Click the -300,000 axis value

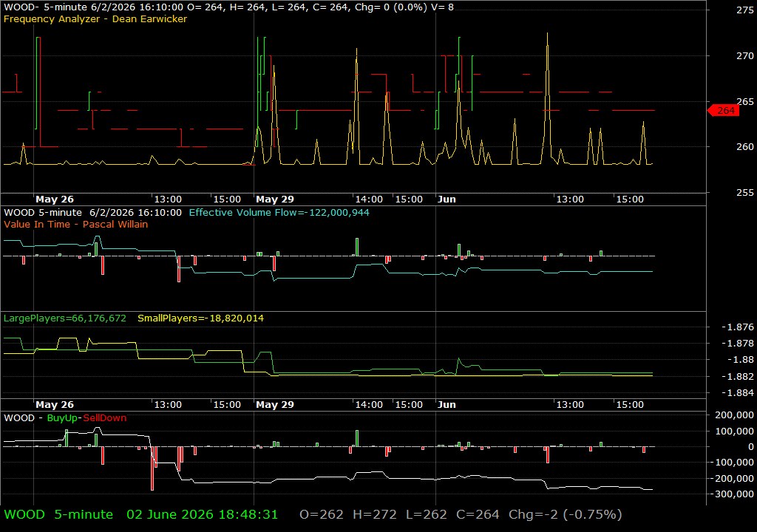(731, 494)
